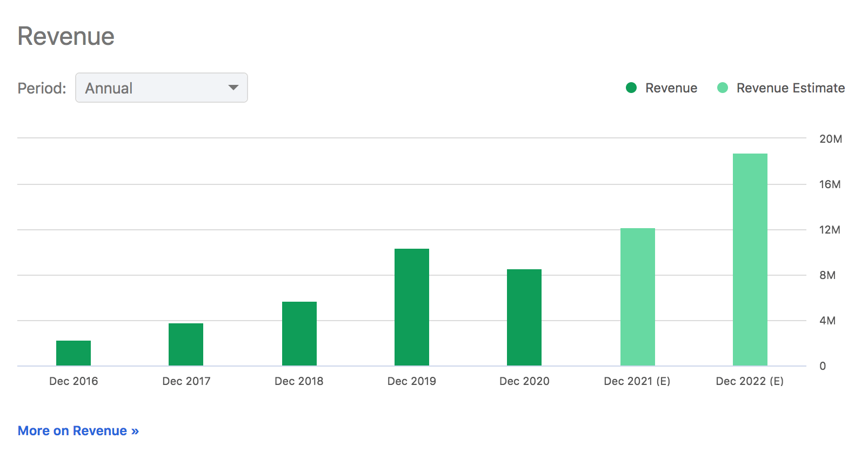Click the 20M y-axis label
Viewport: 868px width, 452px height.
pyautogui.click(x=830, y=139)
